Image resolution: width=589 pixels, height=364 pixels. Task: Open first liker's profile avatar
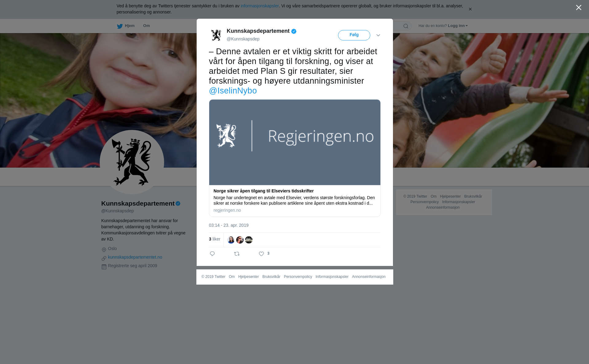click(231, 240)
